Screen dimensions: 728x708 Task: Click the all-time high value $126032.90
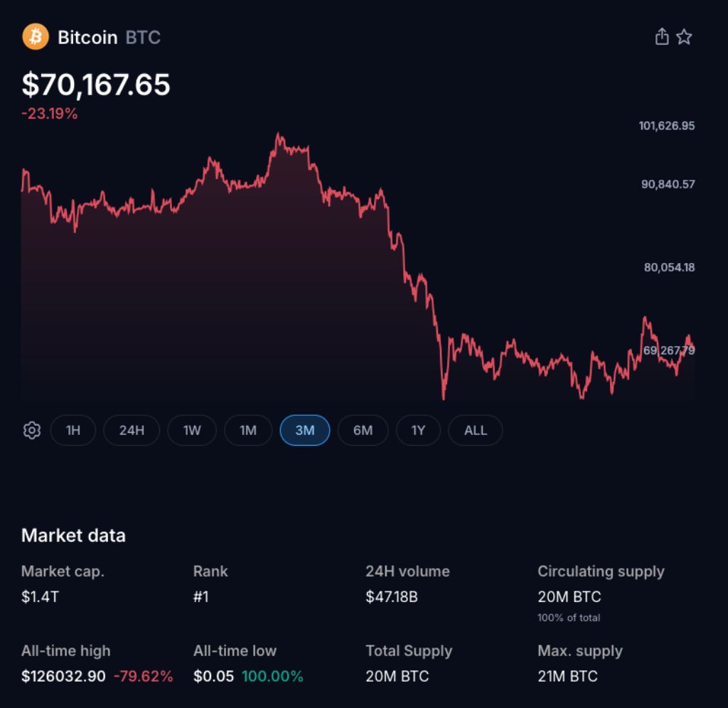(64, 676)
